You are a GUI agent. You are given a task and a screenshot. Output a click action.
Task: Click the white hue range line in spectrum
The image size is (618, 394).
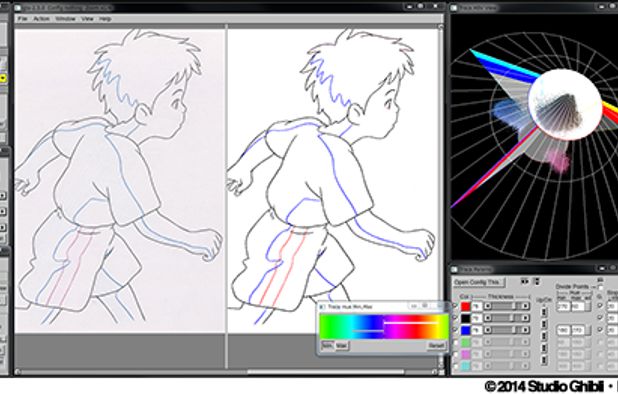click(x=411, y=323)
